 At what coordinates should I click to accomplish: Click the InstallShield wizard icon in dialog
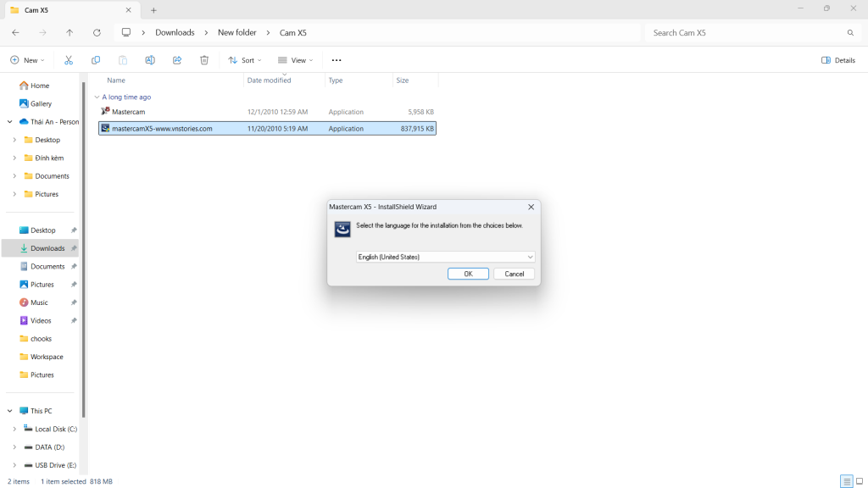(342, 229)
